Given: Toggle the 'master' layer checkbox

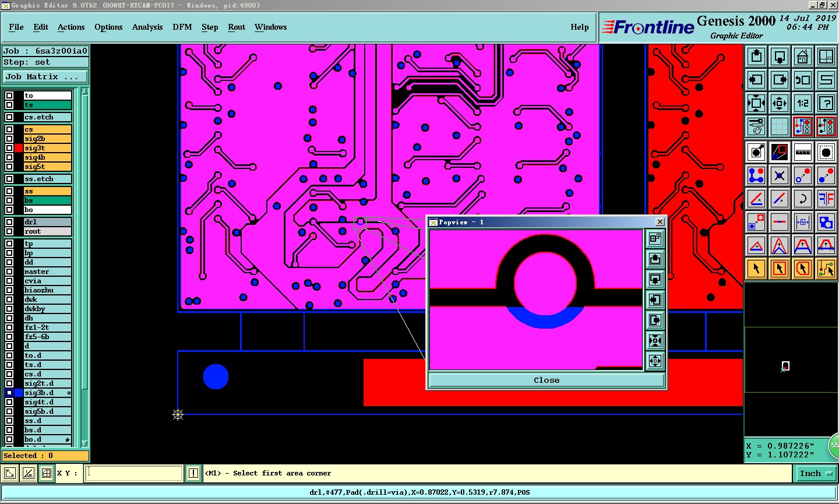Looking at the screenshot, I should 9,272.
